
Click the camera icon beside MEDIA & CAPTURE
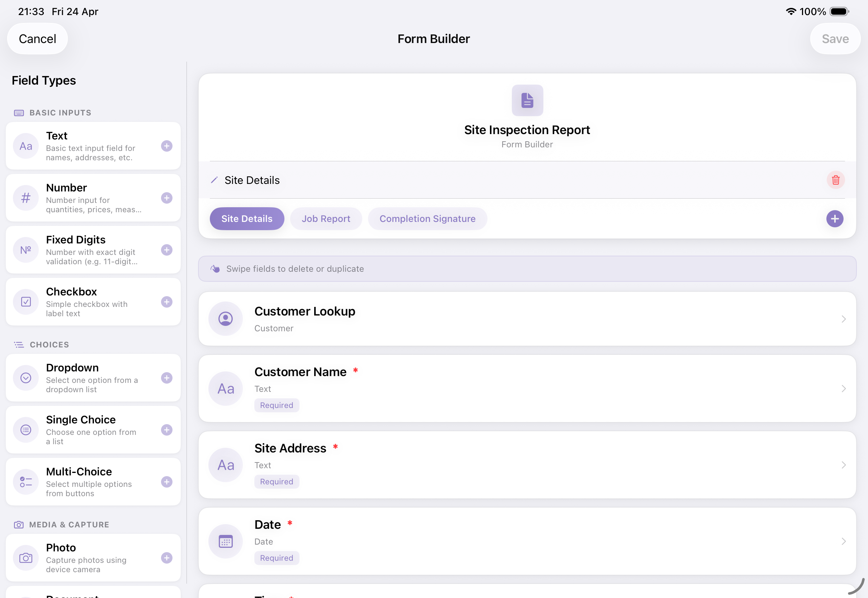[19, 525]
